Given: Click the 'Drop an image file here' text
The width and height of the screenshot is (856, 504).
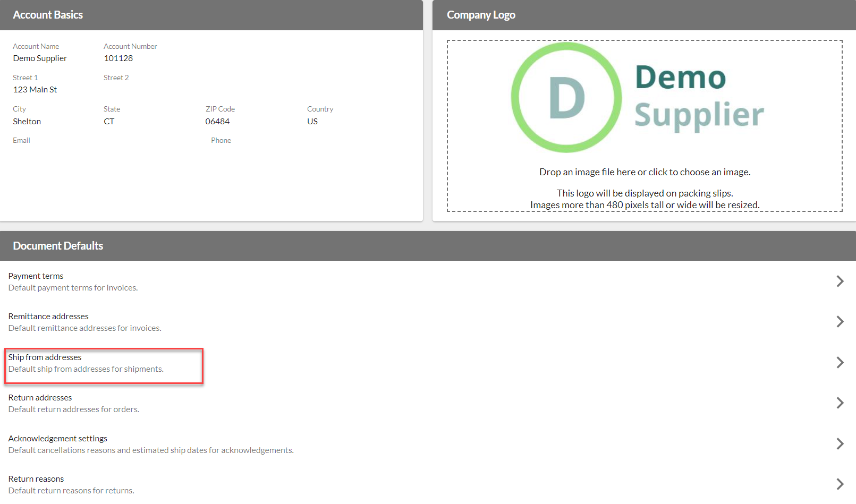Looking at the screenshot, I should pyautogui.click(x=645, y=172).
